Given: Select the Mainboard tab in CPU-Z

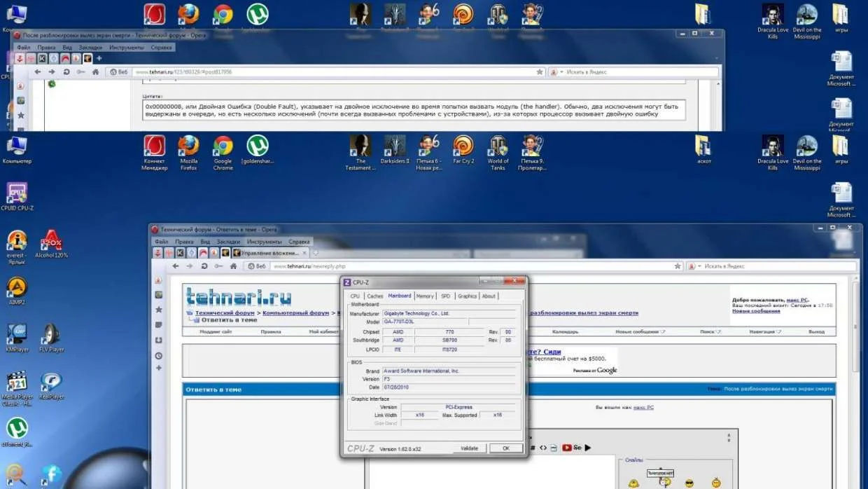Looking at the screenshot, I should (x=400, y=296).
